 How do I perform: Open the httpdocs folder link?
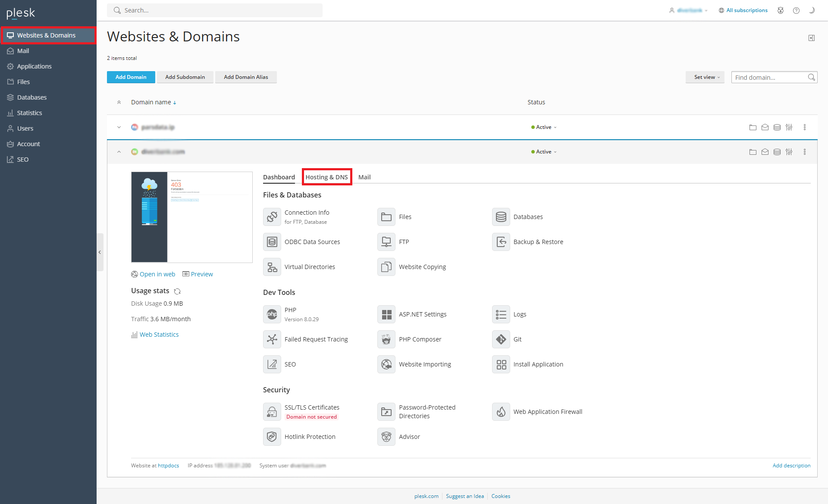pos(168,466)
